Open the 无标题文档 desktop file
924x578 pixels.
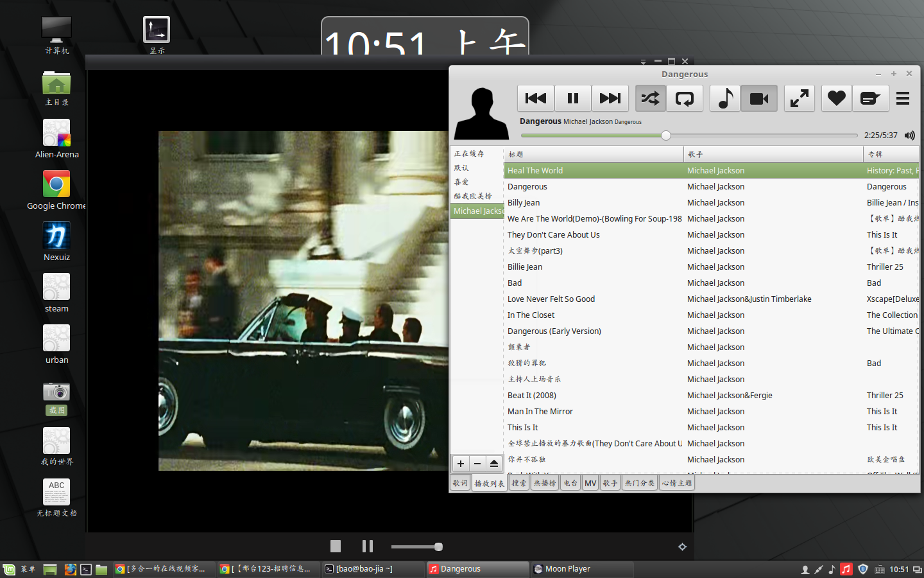click(x=56, y=498)
